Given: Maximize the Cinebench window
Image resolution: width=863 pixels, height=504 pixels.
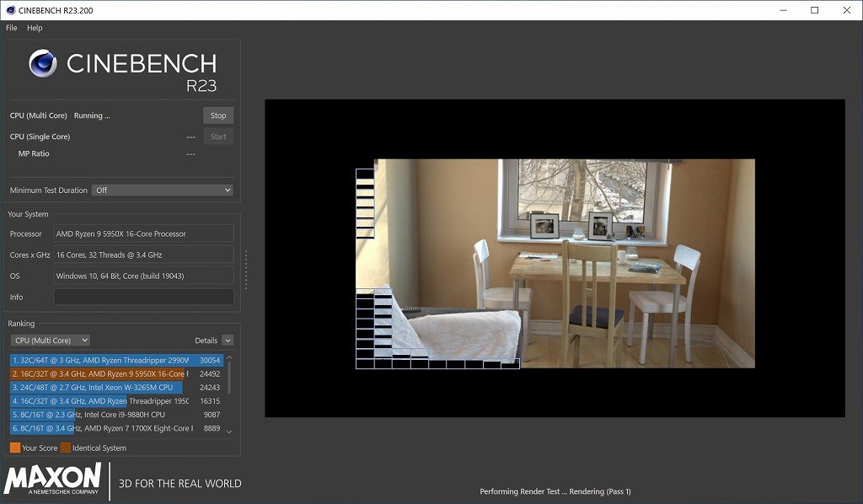Looking at the screenshot, I should click(814, 10).
